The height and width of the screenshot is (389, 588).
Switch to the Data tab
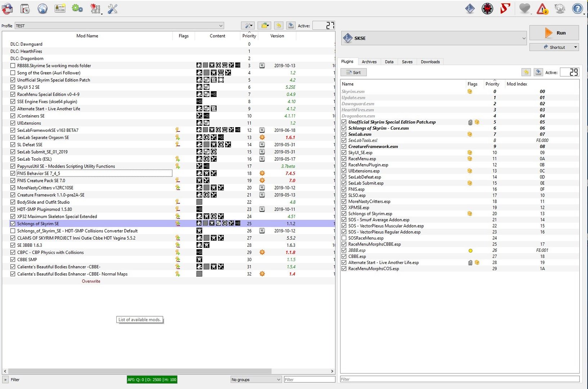389,62
